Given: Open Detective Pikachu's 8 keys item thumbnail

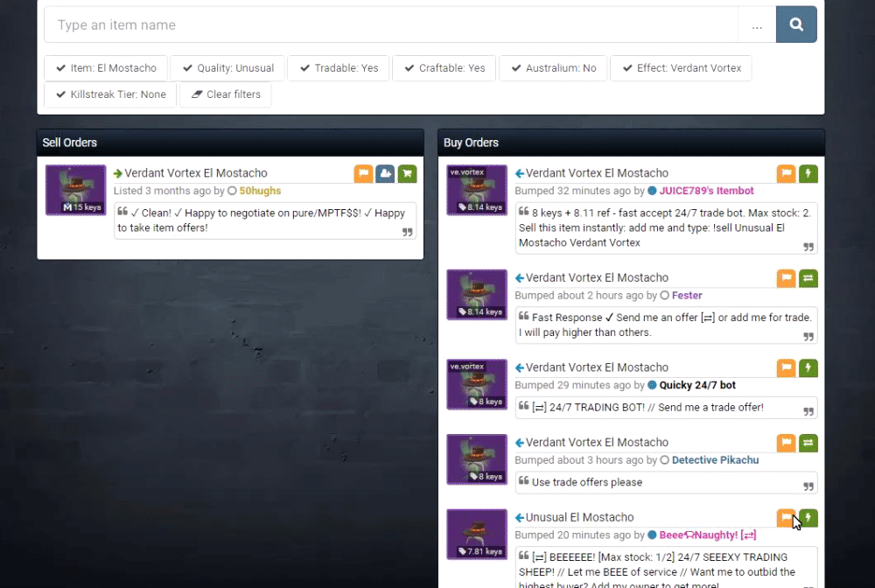Looking at the screenshot, I should tap(477, 459).
